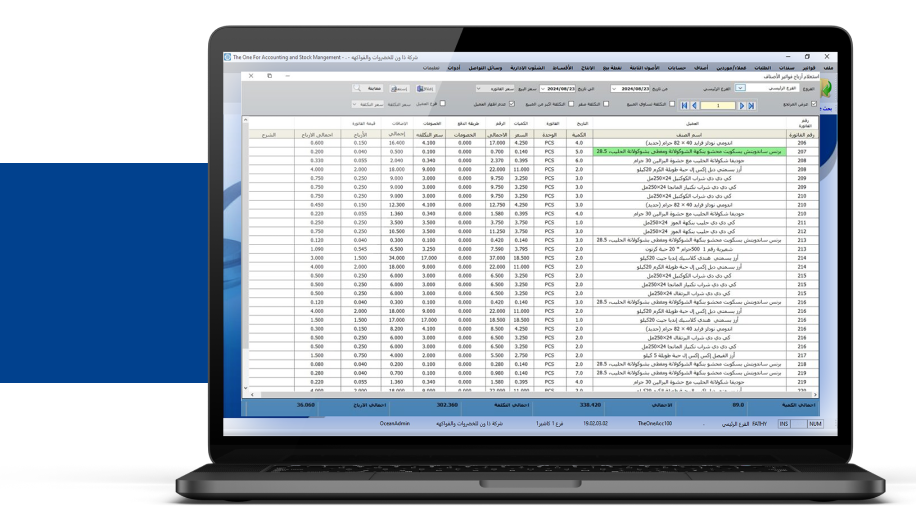Image resolution: width=916 pixels, height=530 pixels.
Task: Click the رقم الفاتورة column header
Action: click(x=802, y=135)
